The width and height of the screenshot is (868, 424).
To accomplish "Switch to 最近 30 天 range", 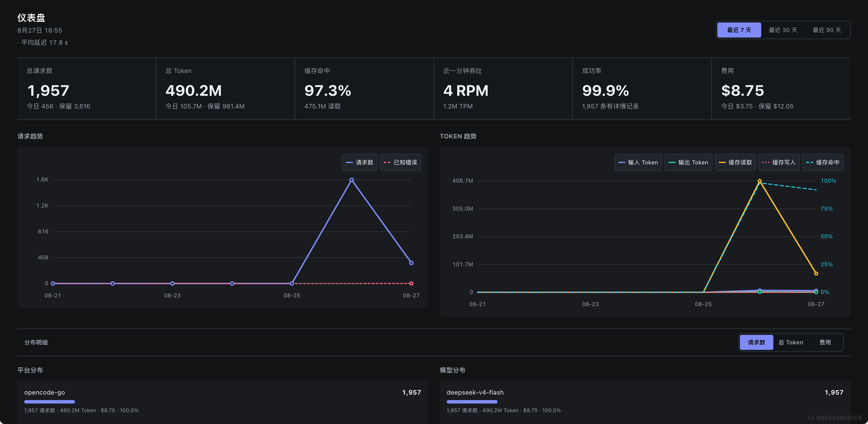I will (783, 30).
